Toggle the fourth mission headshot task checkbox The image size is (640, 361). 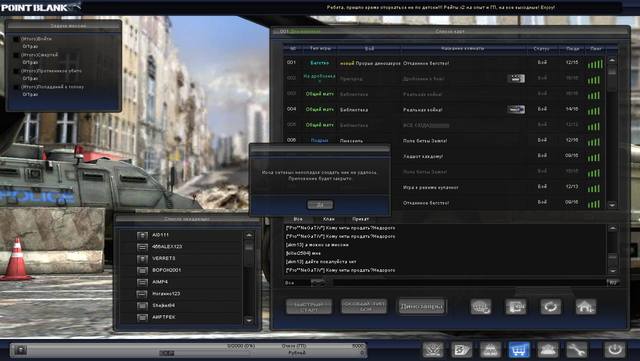tap(16, 87)
